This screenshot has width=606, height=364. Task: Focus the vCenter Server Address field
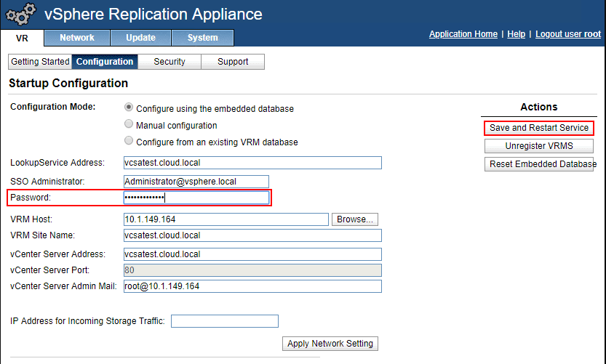tap(252, 254)
